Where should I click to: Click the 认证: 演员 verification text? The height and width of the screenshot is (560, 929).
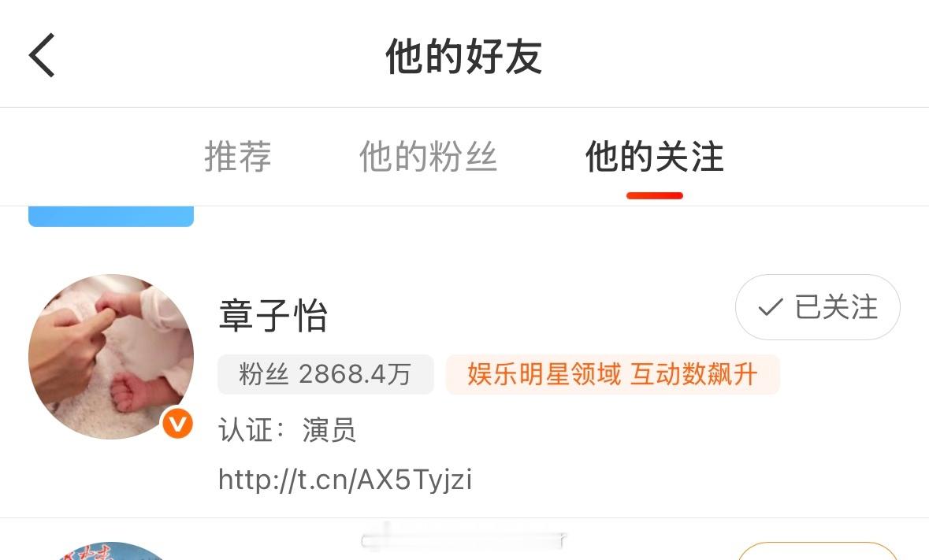pos(287,430)
